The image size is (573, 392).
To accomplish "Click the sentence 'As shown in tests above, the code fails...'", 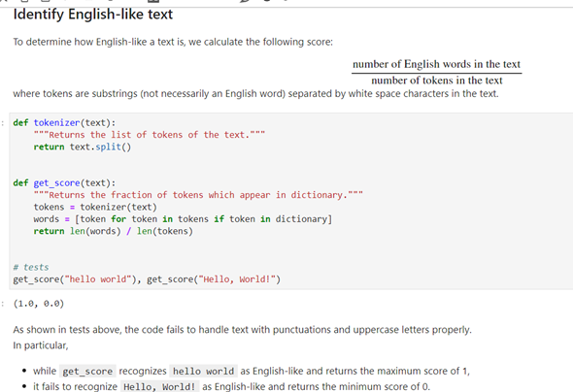I will click(243, 330).
